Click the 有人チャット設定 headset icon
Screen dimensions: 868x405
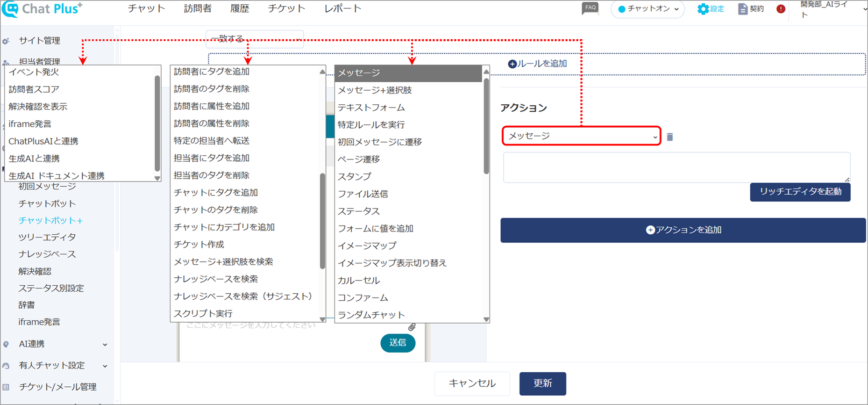pyautogui.click(x=6, y=366)
